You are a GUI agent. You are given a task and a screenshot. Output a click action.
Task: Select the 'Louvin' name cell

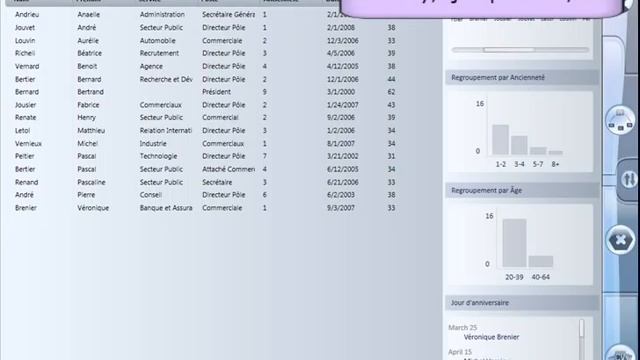click(25, 40)
